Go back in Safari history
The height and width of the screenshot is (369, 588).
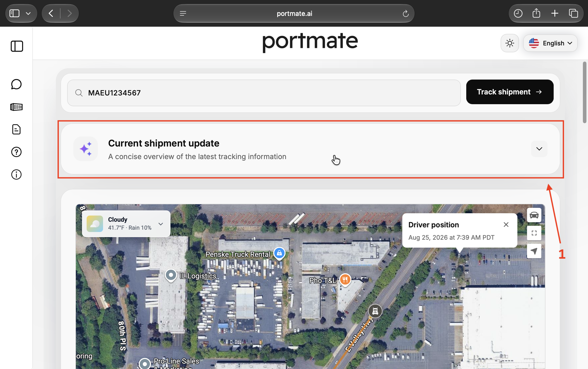tap(51, 13)
